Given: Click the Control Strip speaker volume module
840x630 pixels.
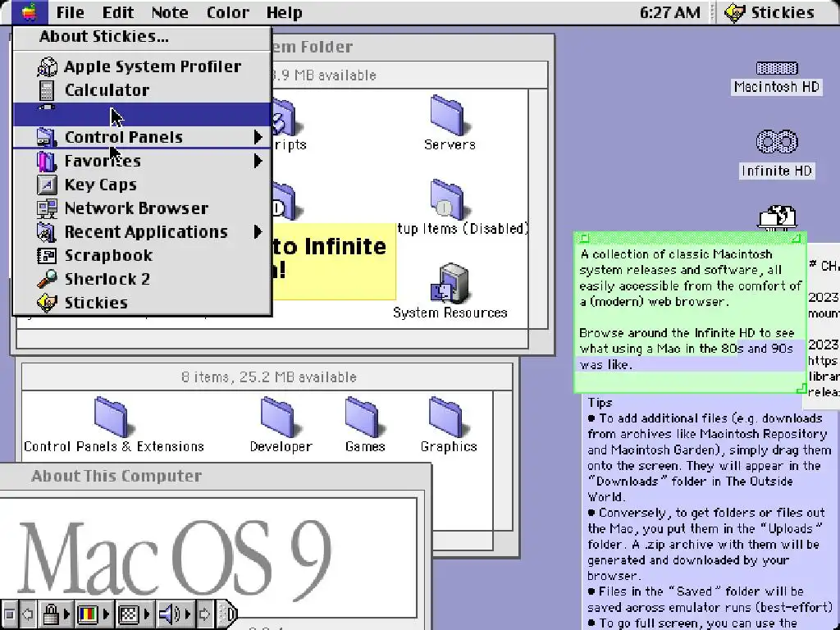Looking at the screenshot, I should coord(169,614).
